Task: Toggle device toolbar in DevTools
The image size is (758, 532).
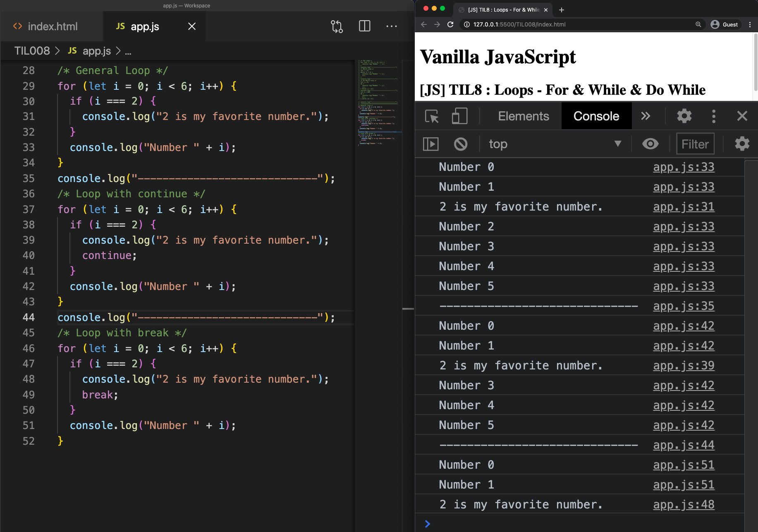Action: [x=459, y=116]
